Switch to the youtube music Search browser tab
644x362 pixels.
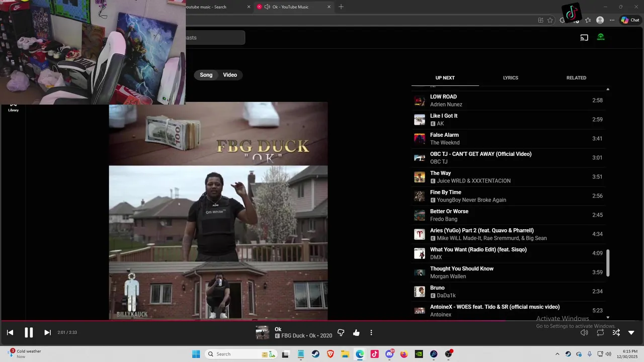pos(216,7)
